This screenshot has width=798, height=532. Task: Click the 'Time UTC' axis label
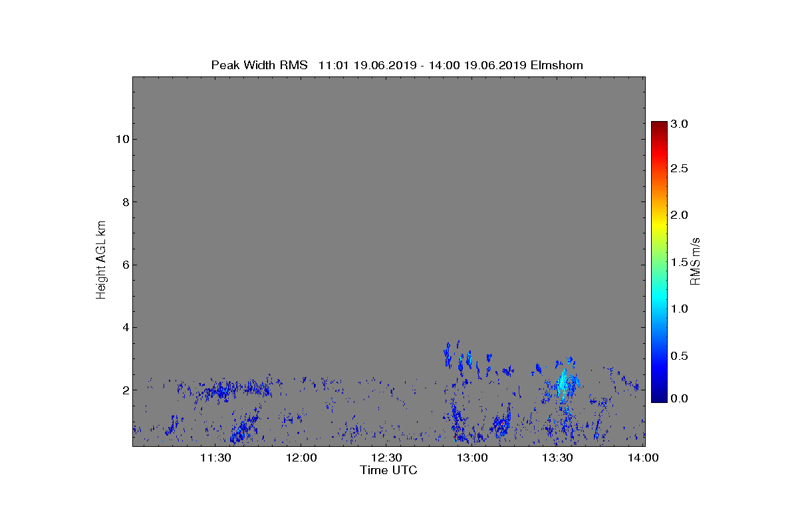click(x=388, y=470)
